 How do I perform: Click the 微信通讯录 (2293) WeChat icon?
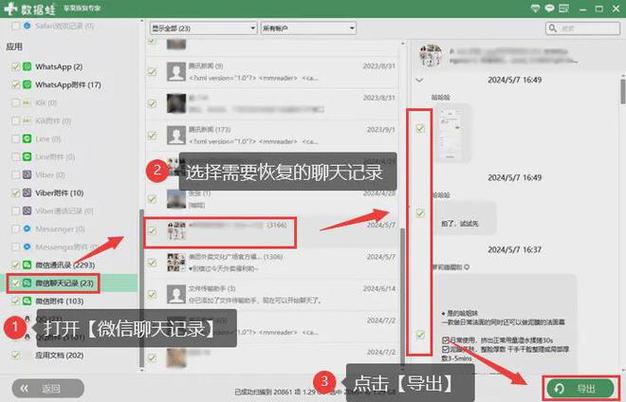[27, 265]
